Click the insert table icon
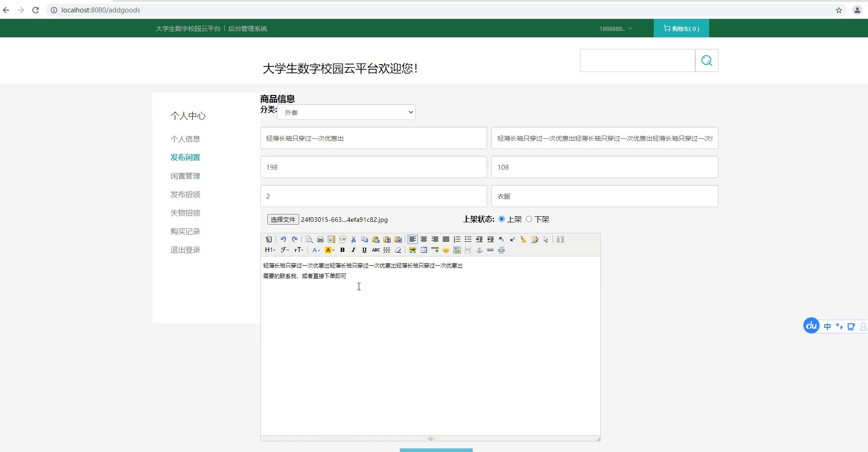The width and height of the screenshot is (868, 452). click(x=423, y=250)
